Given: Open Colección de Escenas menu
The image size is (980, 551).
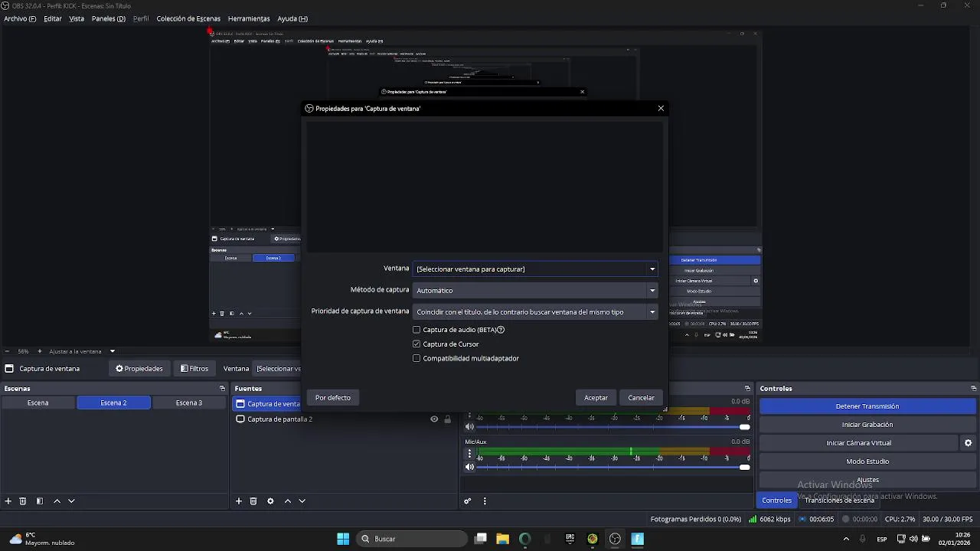Looking at the screenshot, I should coord(188,18).
